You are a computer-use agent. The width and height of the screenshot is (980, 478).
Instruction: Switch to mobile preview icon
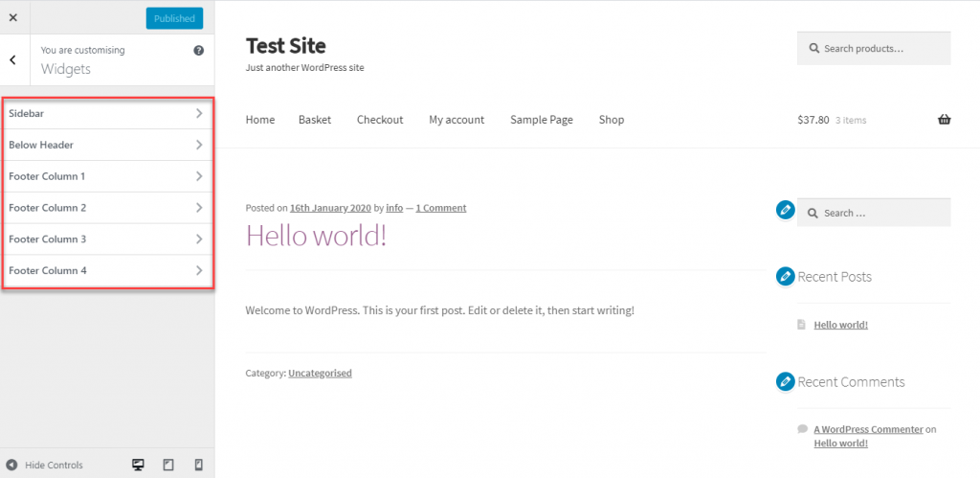point(199,465)
